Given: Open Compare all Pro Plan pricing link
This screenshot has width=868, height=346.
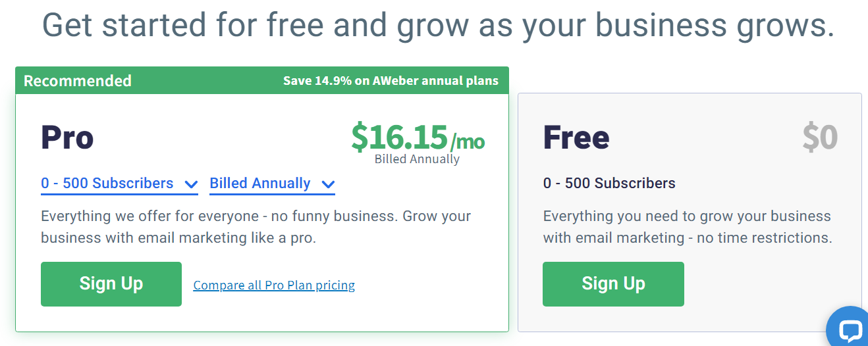Looking at the screenshot, I should (x=274, y=285).
